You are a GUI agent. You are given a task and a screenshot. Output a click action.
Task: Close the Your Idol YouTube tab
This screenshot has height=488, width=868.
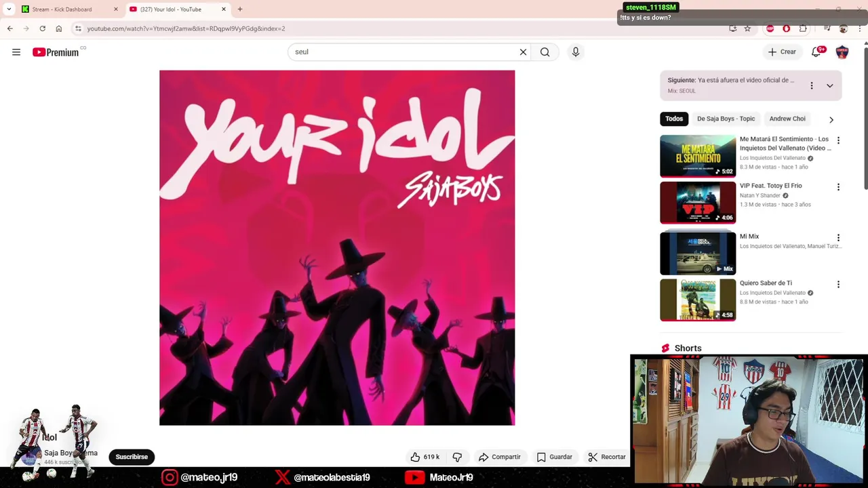pos(224,9)
